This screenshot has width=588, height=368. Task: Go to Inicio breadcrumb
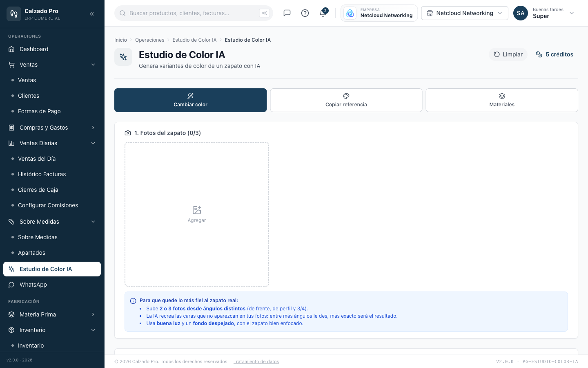(x=120, y=40)
